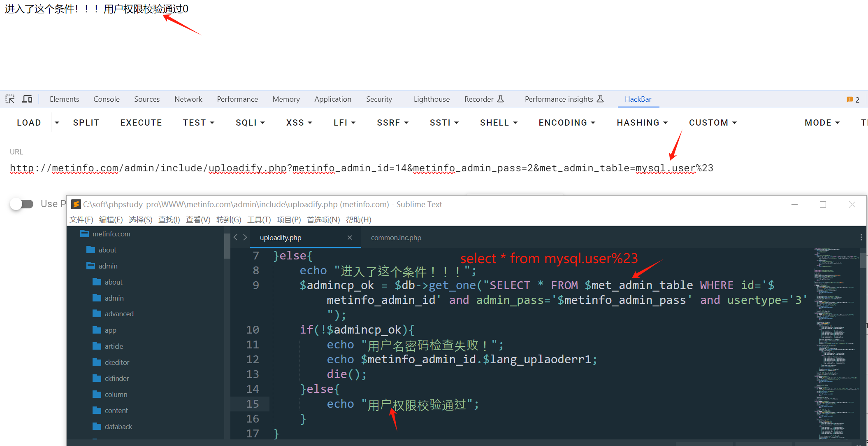868x446 pixels.
Task: Toggle the Use Post switch
Action: 22,204
